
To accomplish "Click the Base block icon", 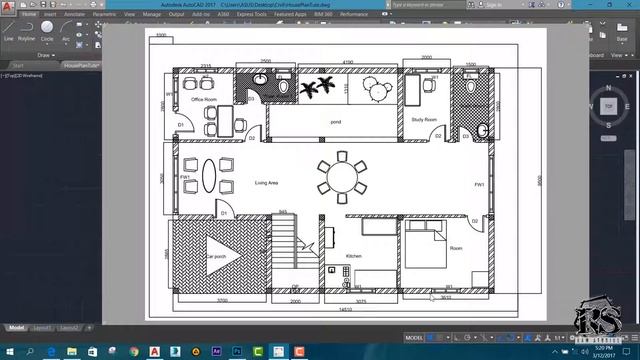I will point(622,28).
